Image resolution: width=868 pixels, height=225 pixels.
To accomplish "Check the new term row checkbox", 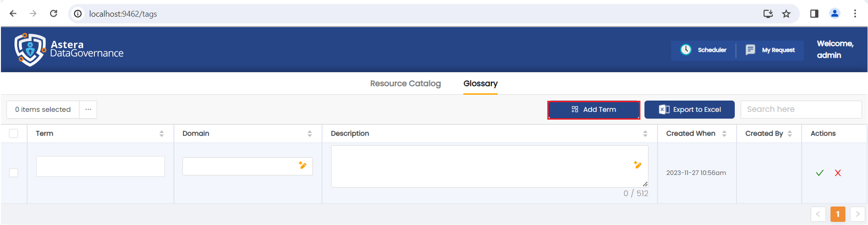I will tap(14, 173).
